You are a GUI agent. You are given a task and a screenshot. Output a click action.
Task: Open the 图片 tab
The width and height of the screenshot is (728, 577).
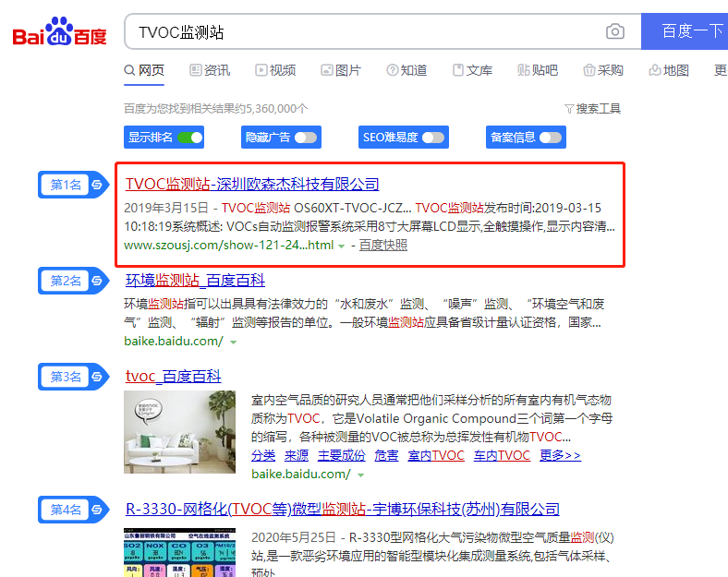[341, 70]
